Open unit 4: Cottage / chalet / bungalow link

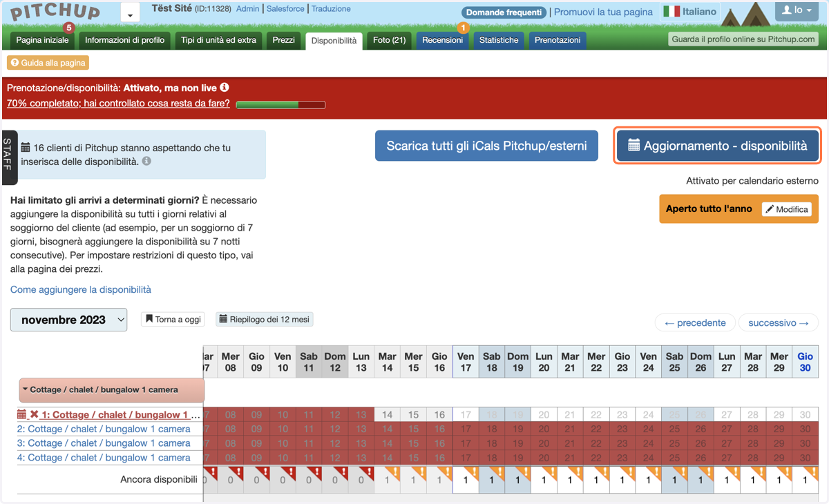[x=104, y=458]
